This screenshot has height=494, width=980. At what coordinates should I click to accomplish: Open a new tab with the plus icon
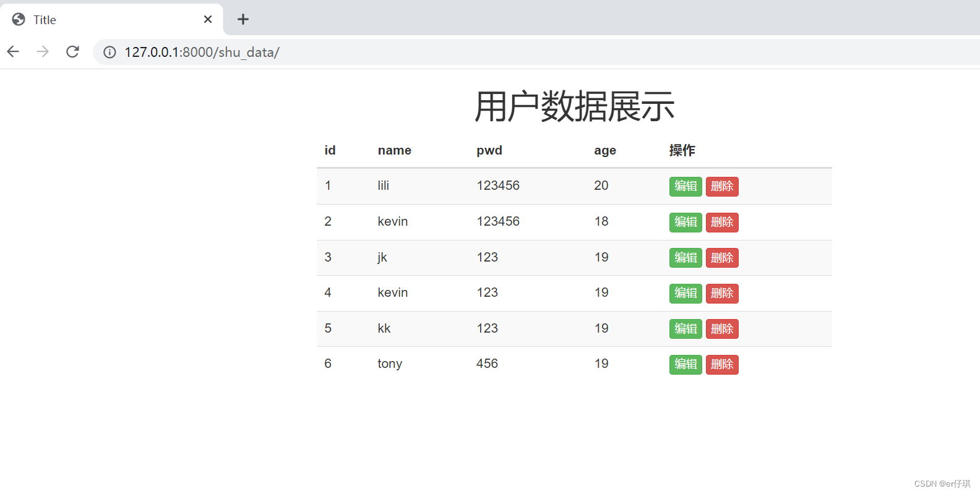tap(243, 19)
